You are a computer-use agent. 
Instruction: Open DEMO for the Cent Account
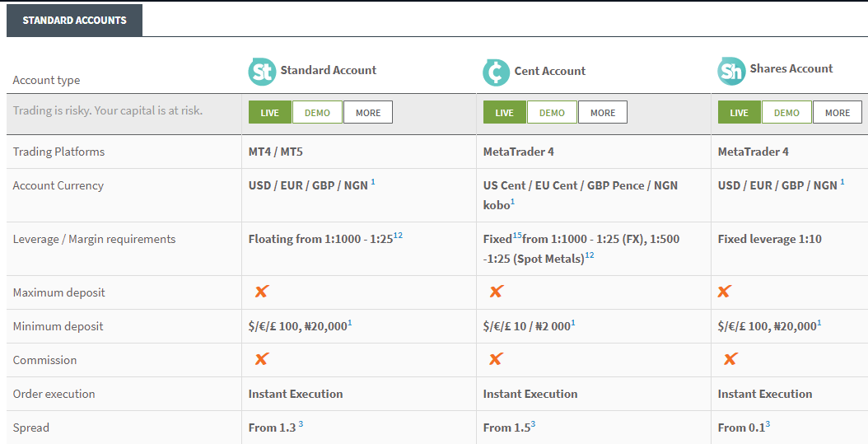[552, 113]
